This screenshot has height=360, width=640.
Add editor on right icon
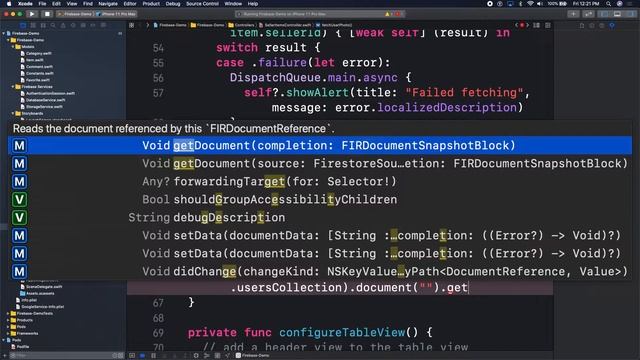(548, 25)
